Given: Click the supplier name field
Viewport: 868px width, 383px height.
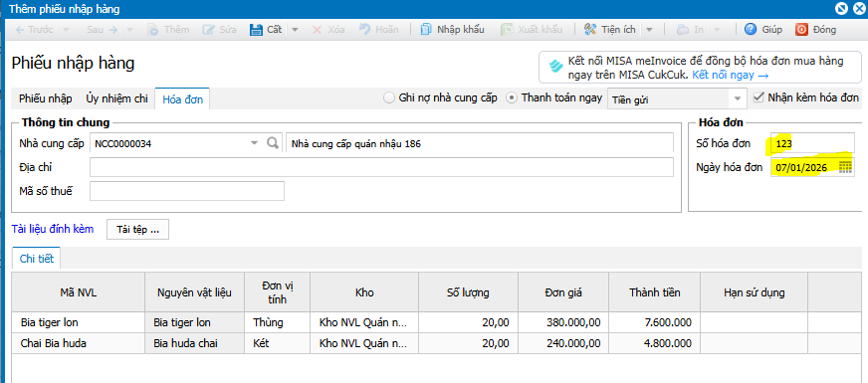Looking at the screenshot, I should [480, 144].
